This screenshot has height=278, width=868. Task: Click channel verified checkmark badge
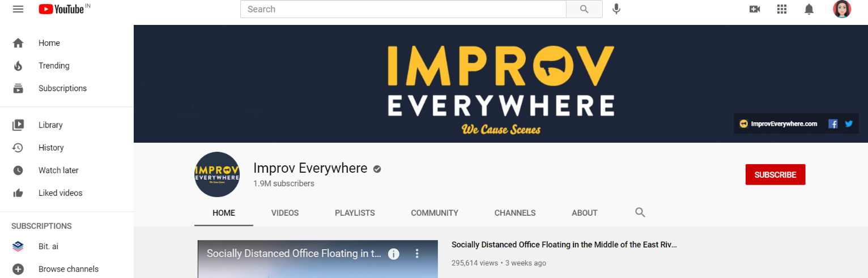377,169
